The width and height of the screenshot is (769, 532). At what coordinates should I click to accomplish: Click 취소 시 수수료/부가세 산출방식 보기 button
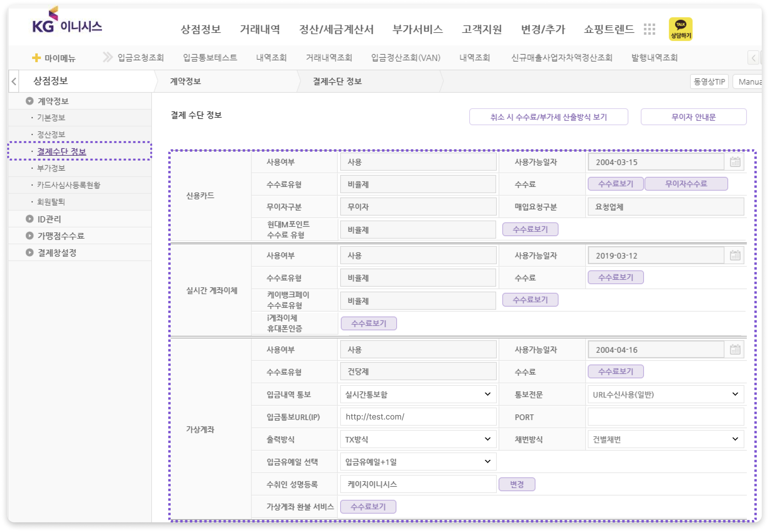[549, 117]
